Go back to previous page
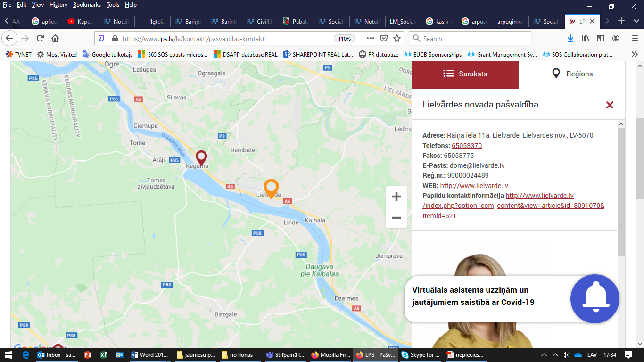Image resolution: width=644 pixels, height=362 pixels. click(x=10, y=38)
